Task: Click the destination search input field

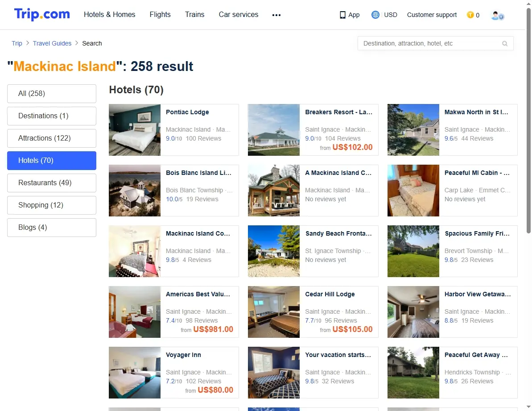Action: [435, 43]
